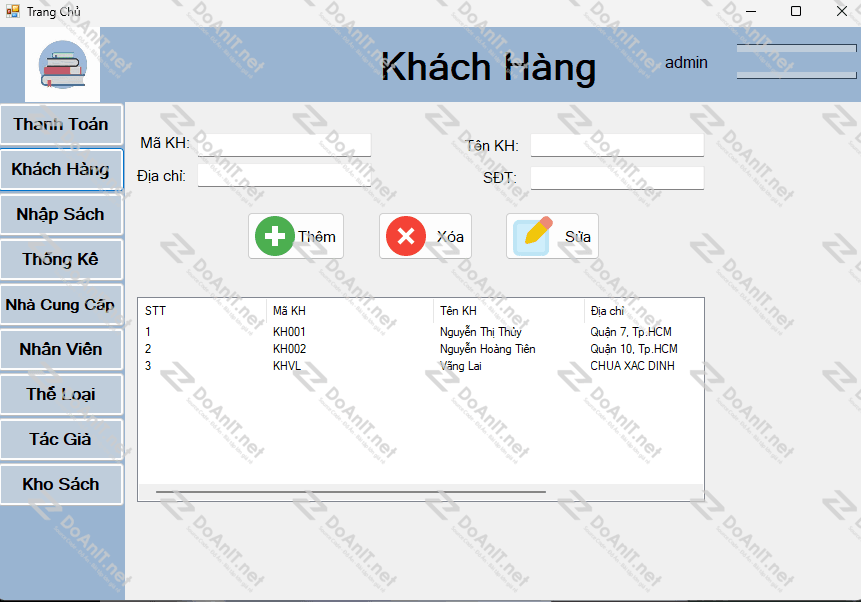
Task: Click the green plus Thêm icon
Action: click(x=274, y=237)
